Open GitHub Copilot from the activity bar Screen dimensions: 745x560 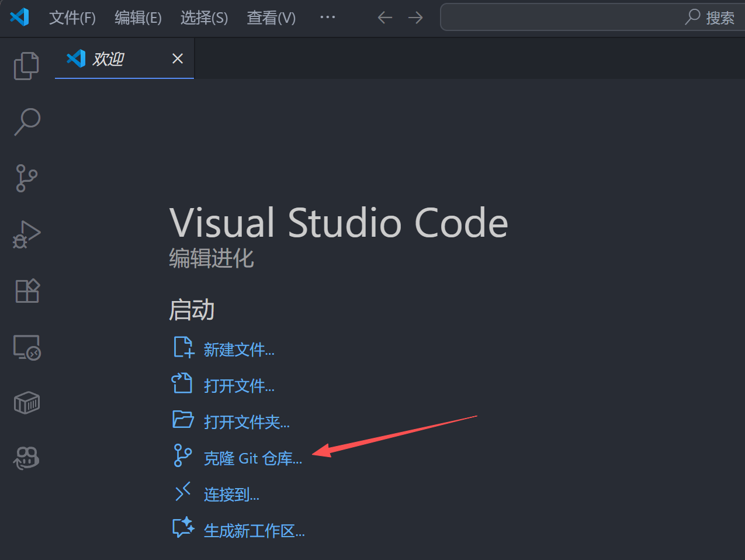(26, 458)
